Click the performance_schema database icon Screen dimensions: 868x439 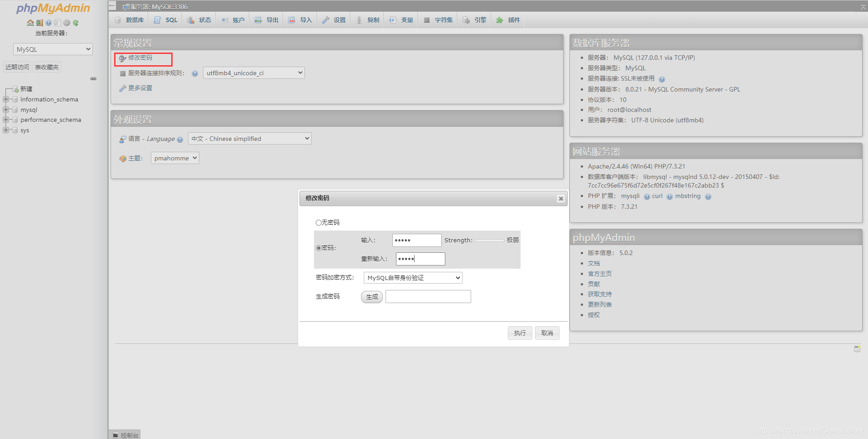pyautogui.click(x=15, y=120)
